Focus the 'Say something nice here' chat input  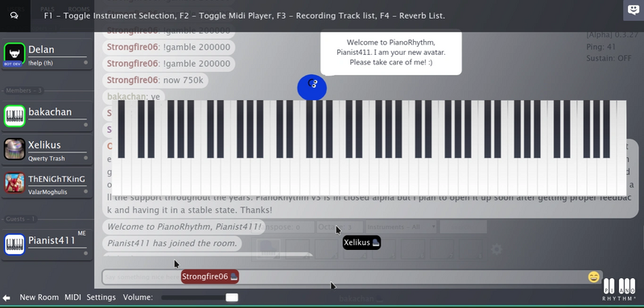(x=353, y=277)
